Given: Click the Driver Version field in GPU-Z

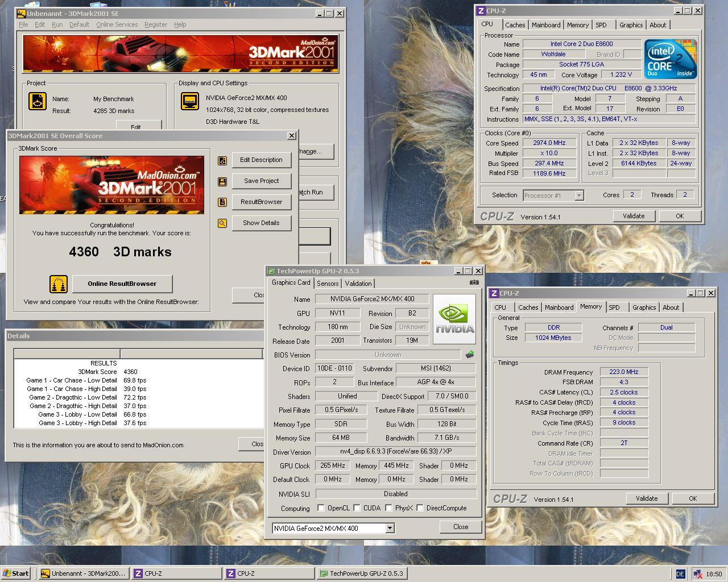Looking at the screenshot, I should [396, 451].
